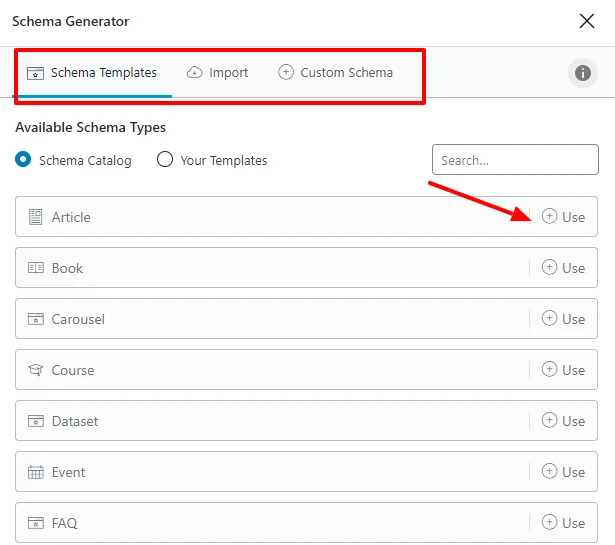Use the Article schema template
This screenshot has height=545, width=615.
tap(563, 217)
